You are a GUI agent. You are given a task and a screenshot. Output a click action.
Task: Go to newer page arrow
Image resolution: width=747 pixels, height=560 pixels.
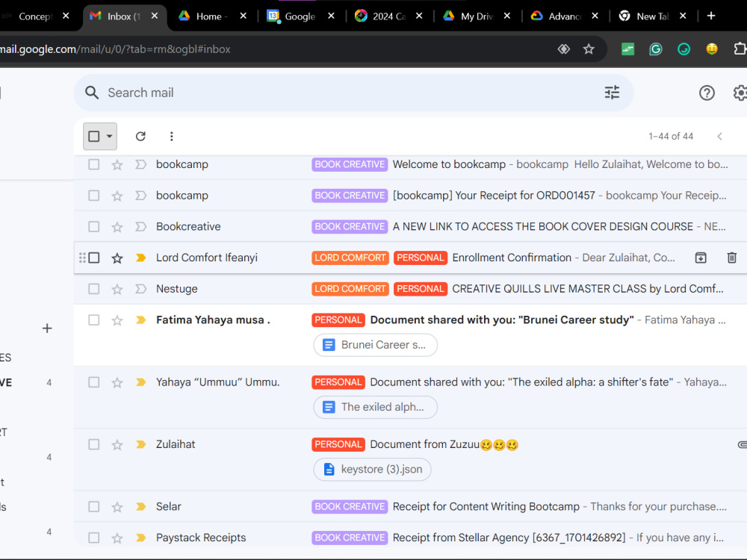720,136
